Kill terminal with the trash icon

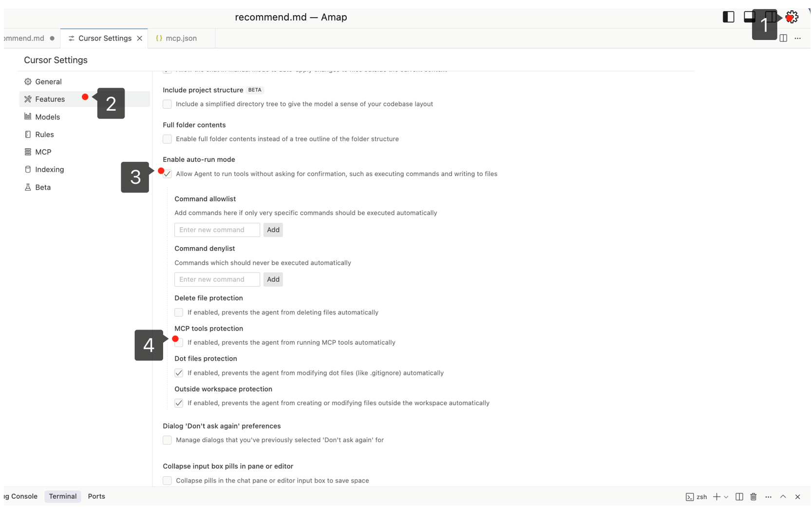[754, 497]
